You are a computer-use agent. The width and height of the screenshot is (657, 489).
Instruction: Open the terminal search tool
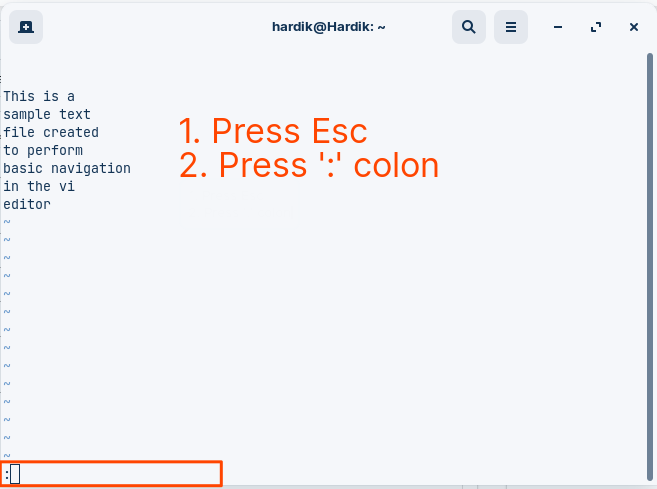pos(469,27)
